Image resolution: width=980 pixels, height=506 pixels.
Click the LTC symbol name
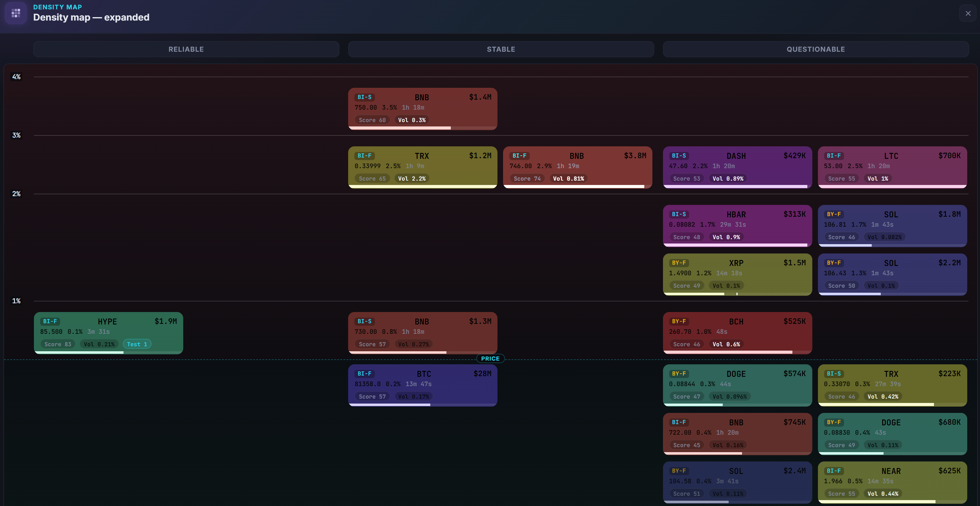pyautogui.click(x=891, y=156)
